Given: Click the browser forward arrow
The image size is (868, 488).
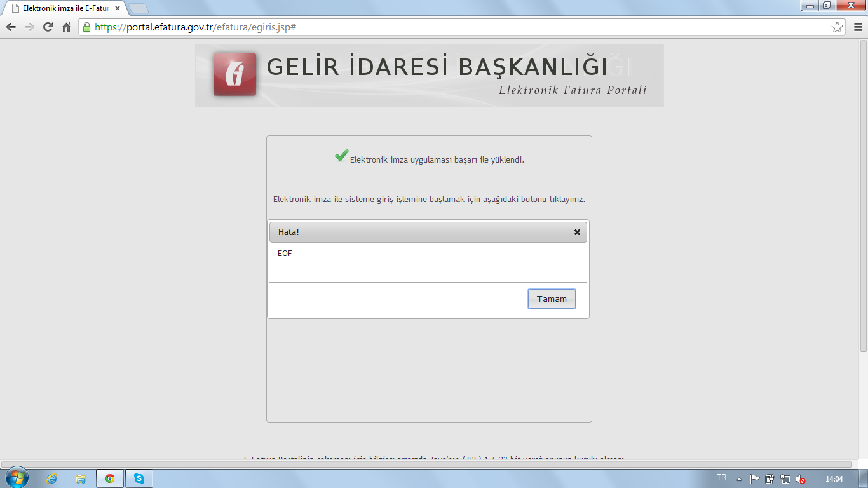Looking at the screenshot, I should pos(29,27).
